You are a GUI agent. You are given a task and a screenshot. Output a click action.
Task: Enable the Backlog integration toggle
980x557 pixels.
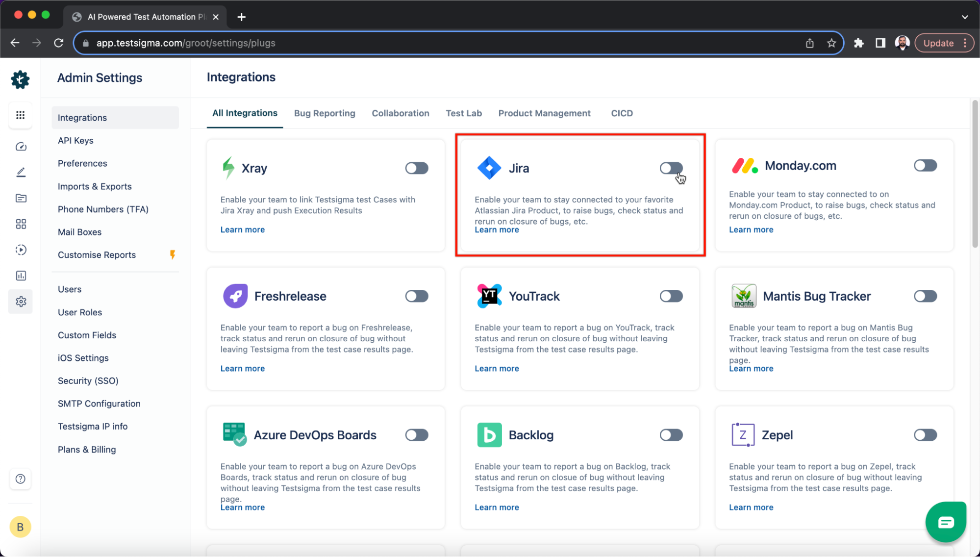click(x=671, y=435)
